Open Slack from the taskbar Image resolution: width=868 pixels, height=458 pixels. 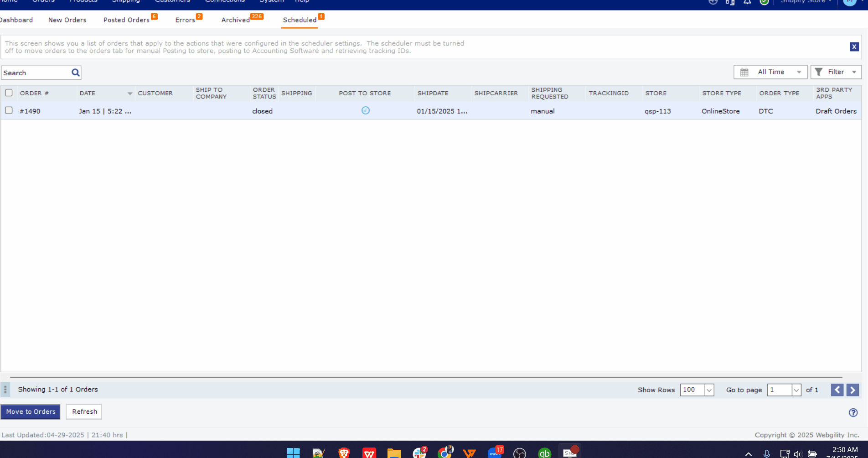coord(419,453)
